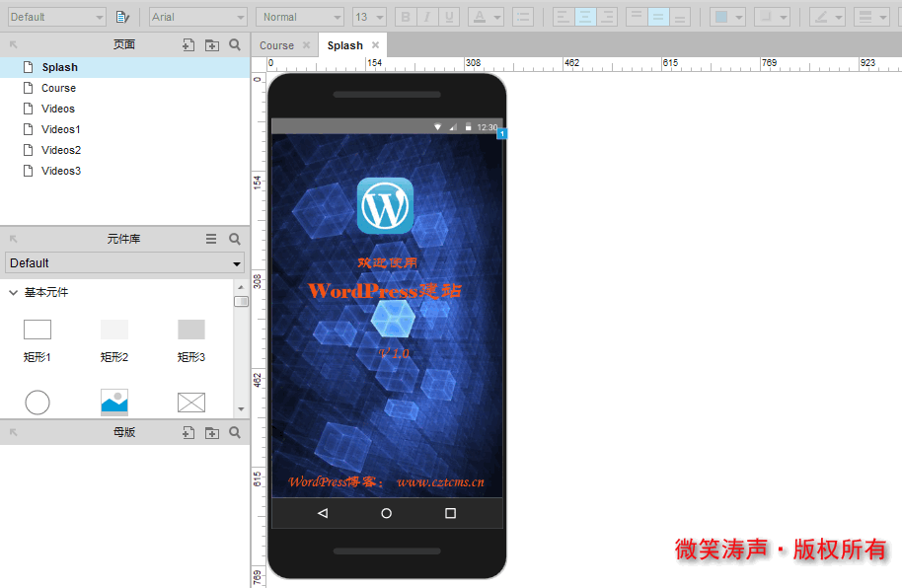
Task: Pop out the pages panel
Action: tap(14, 44)
